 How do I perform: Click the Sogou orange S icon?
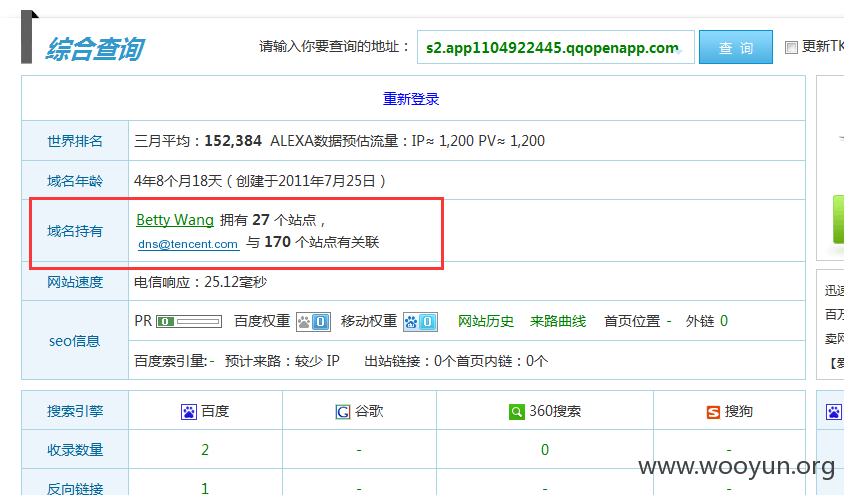click(x=713, y=412)
